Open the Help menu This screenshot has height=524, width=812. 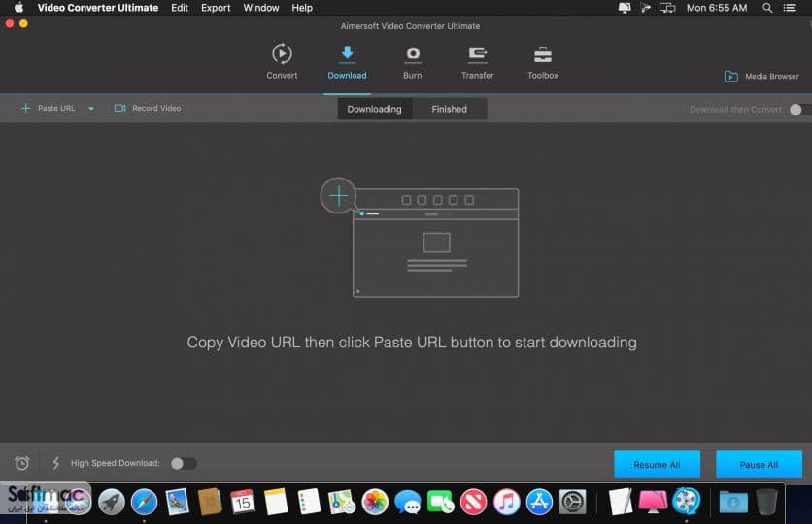pyautogui.click(x=302, y=8)
